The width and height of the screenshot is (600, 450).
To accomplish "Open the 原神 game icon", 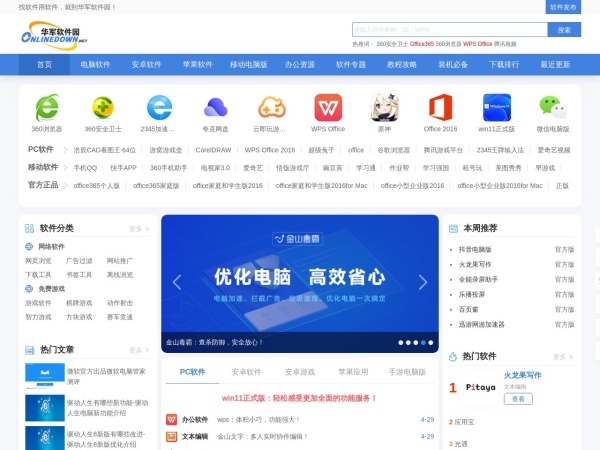I will 384,107.
